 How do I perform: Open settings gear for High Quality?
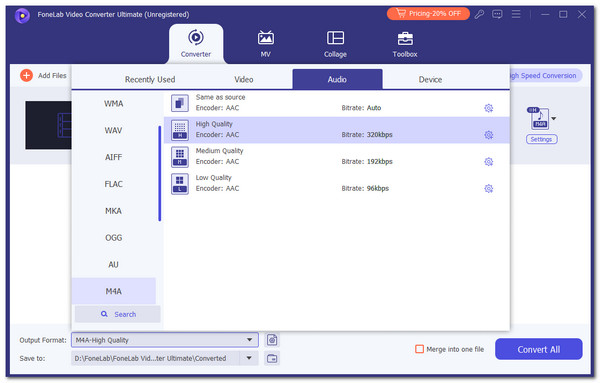pyautogui.click(x=489, y=135)
